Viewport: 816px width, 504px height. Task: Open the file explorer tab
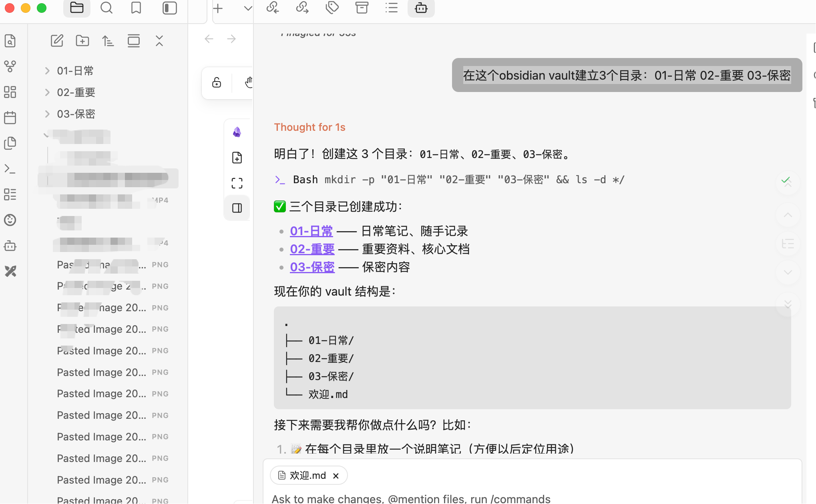pyautogui.click(x=76, y=8)
